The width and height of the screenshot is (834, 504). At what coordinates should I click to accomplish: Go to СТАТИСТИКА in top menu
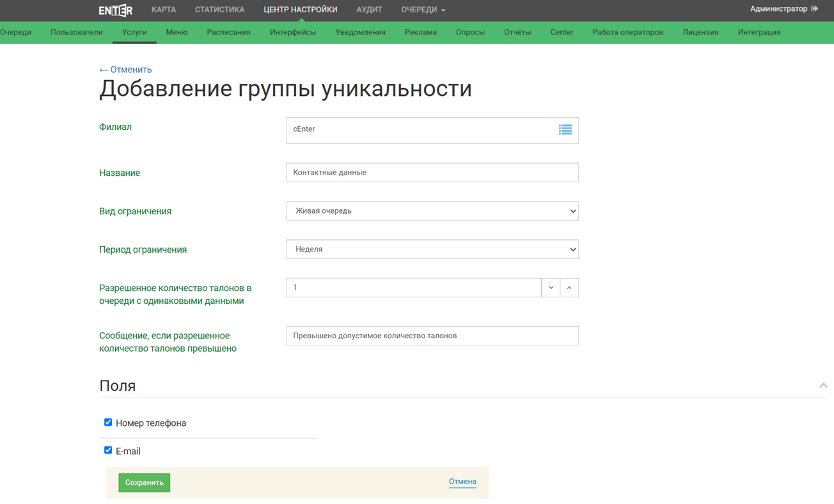click(219, 10)
